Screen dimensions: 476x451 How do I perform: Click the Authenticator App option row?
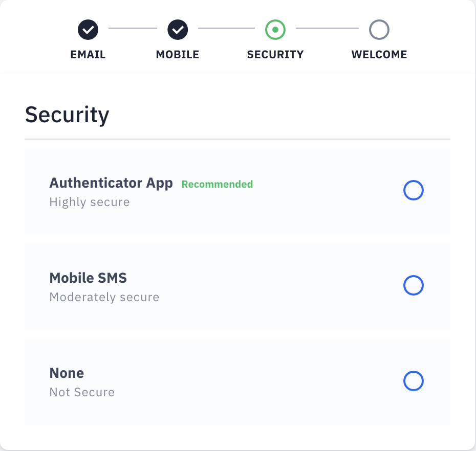237,191
